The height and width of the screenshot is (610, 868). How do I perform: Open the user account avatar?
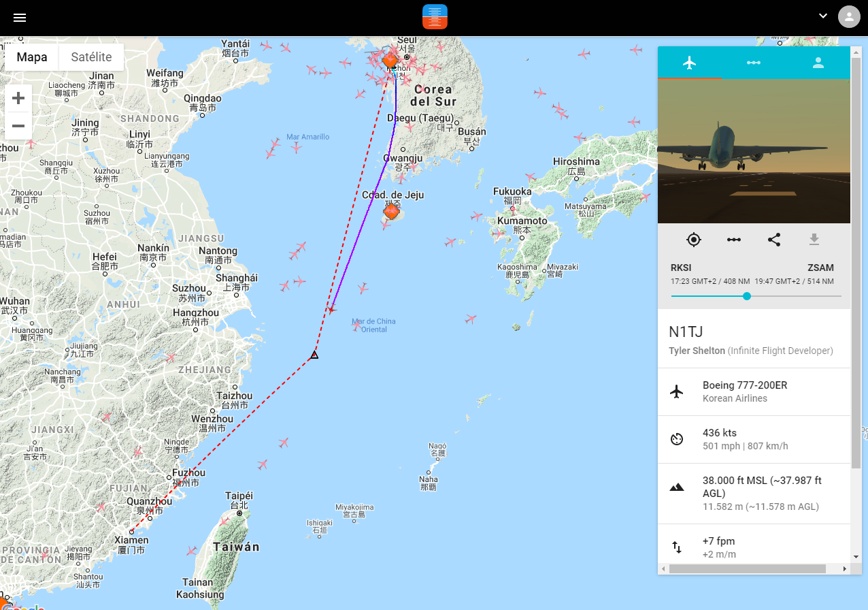pos(849,17)
